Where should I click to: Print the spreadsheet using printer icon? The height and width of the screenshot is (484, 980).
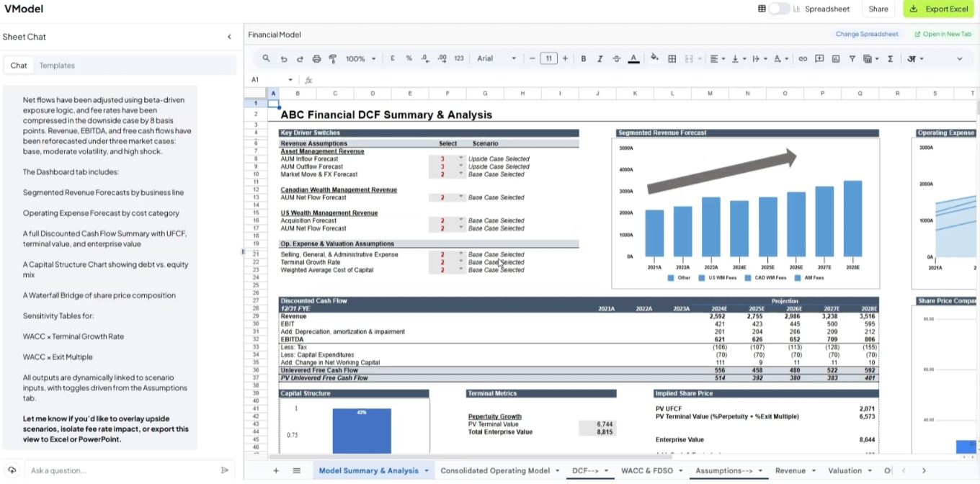pyautogui.click(x=316, y=59)
